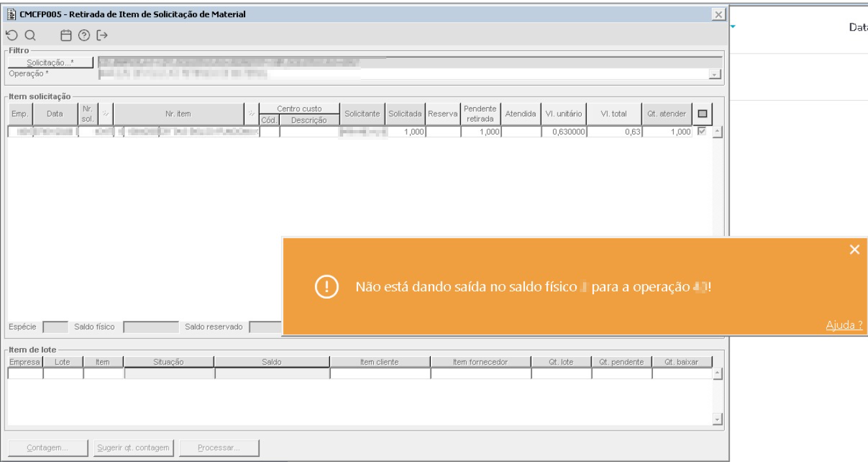Click the undo/reset toolbar icon
868x462 pixels.
click(11, 35)
